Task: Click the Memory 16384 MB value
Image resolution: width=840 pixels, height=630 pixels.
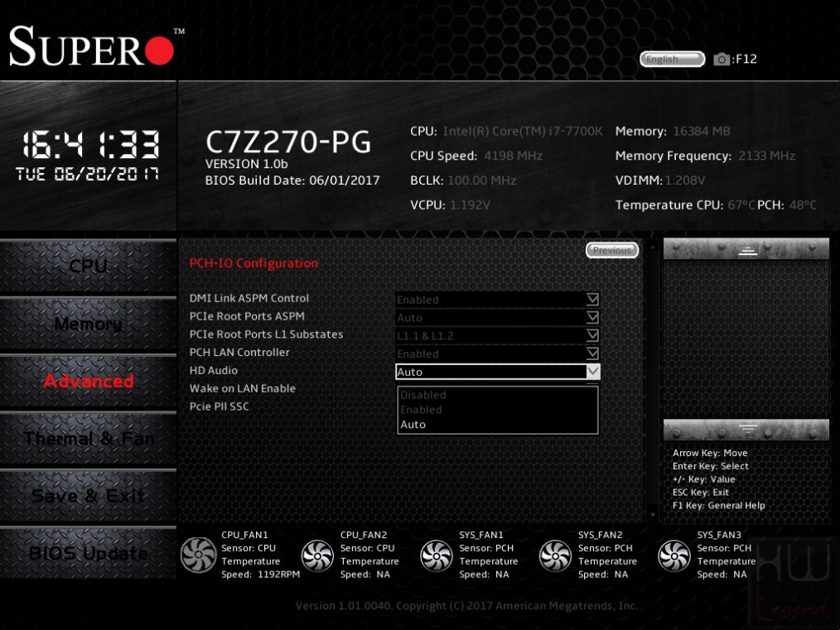Action: pos(702,131)
